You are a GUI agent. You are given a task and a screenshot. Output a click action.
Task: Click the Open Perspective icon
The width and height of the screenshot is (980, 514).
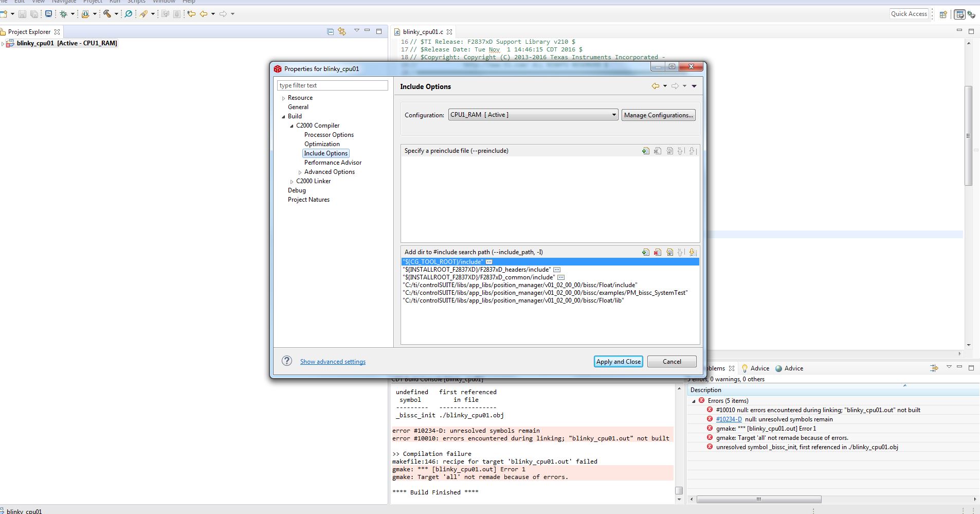click(943, 14)
